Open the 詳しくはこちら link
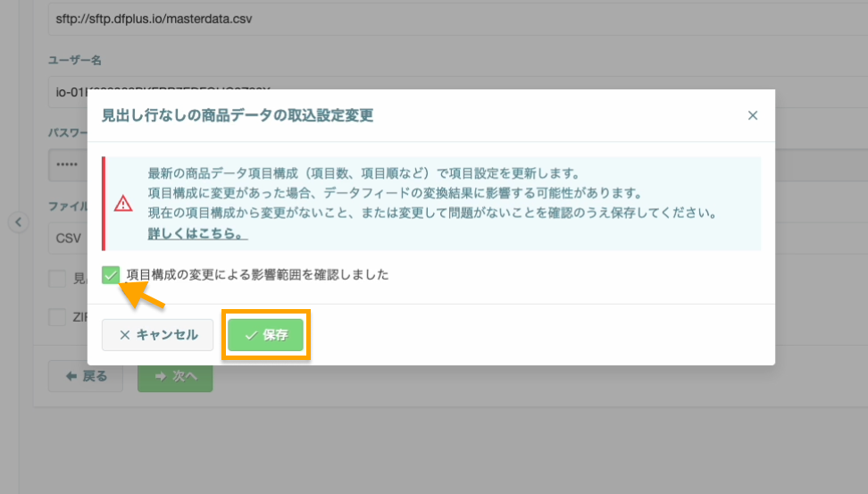Viewport: 868px width, 494px height. click(x=197, y=234)
